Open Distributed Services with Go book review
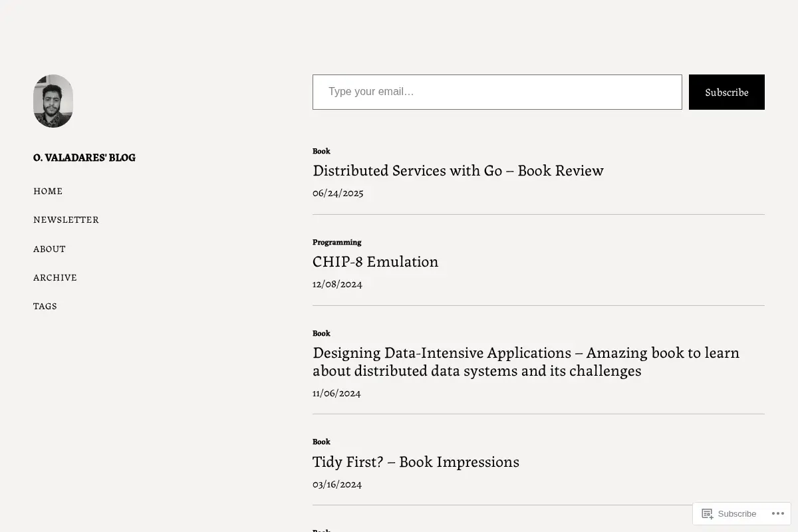 point(458,170)
